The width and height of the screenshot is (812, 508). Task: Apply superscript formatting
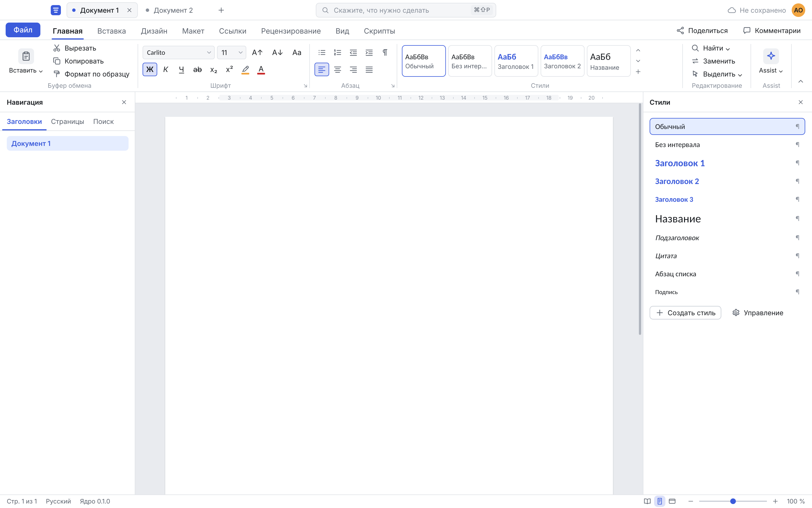click(230, 69)
